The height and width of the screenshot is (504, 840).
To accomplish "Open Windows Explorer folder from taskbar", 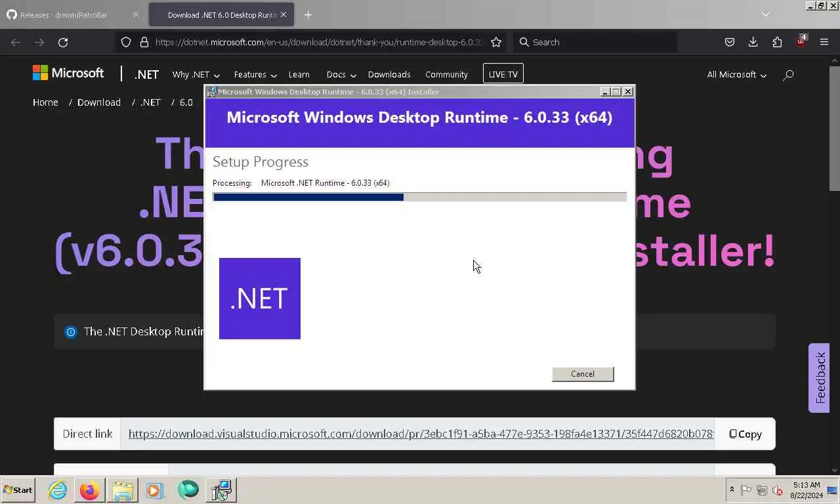I will point(123,490).
